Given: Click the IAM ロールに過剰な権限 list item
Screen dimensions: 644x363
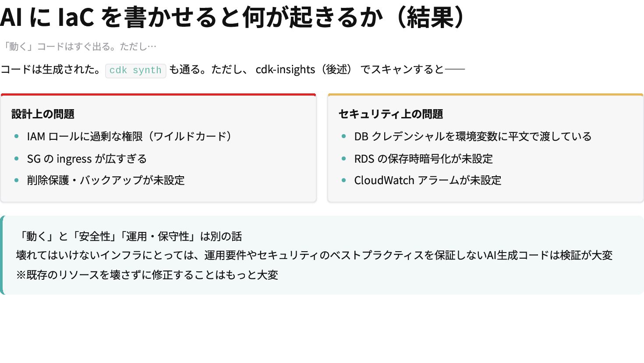Looking at the screenshot, I should tap(129, 136).
